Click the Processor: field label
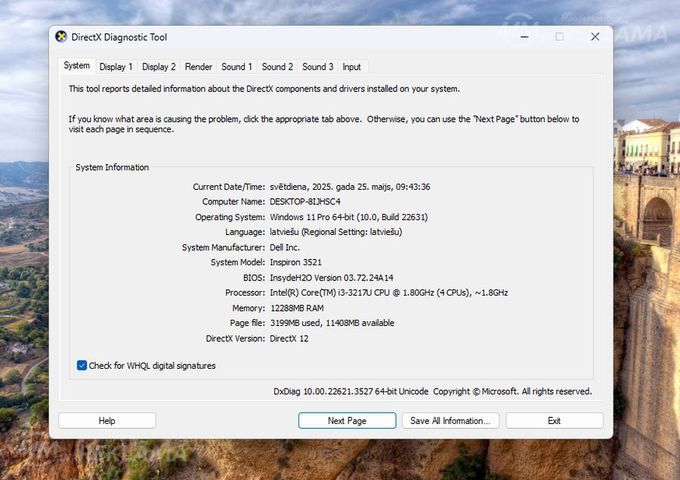The width and height of the screenshot is (680, 480). (245, 293)
